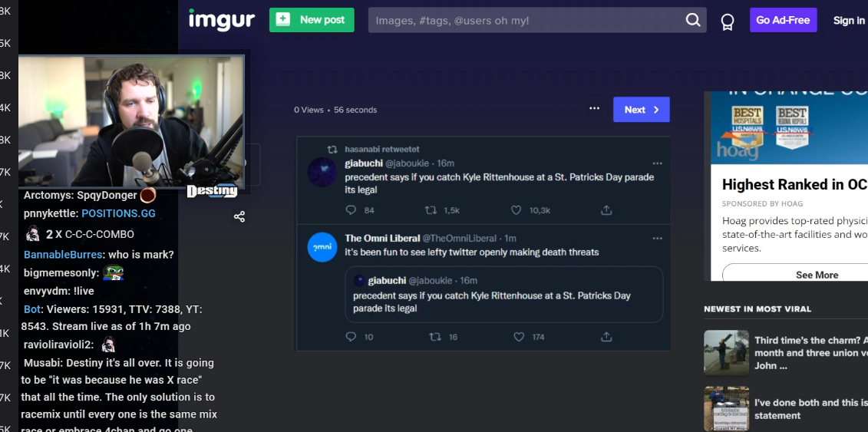Click the BannableBurres username in chat
Image resolution: width=868 pixels, height=432 pixels.
pyautogui.click(x=63, y=255)
